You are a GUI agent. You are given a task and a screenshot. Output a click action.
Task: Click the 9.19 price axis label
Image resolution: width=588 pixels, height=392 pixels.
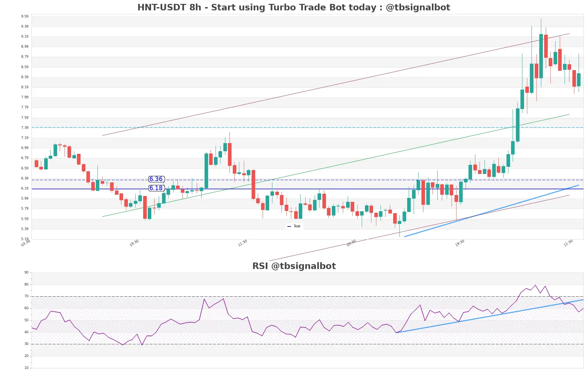[25, 36]
